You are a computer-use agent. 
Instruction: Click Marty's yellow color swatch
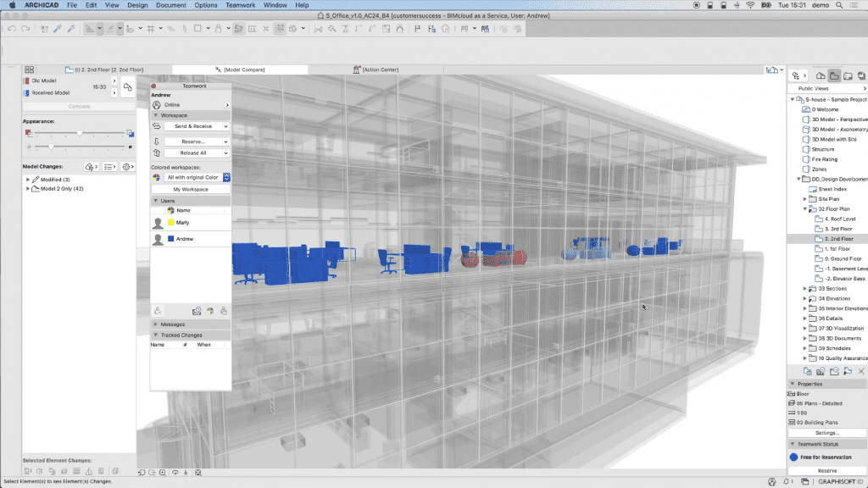point(171,222)
